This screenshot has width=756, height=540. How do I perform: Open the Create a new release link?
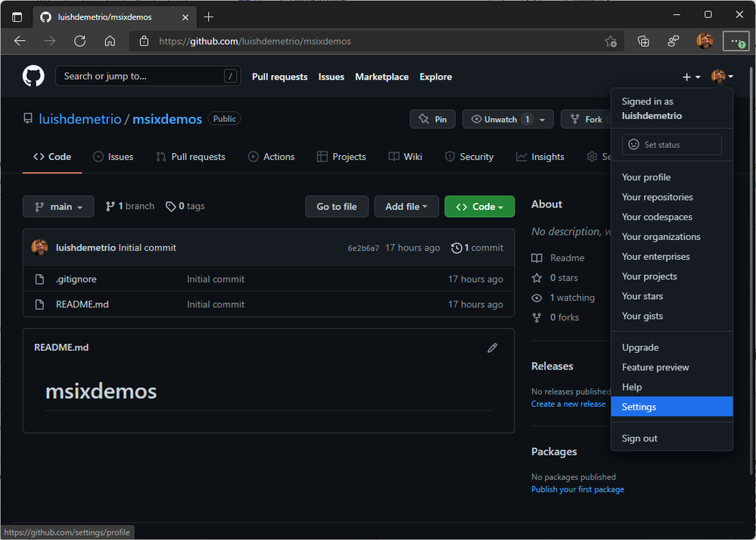(x=568, y=404)
